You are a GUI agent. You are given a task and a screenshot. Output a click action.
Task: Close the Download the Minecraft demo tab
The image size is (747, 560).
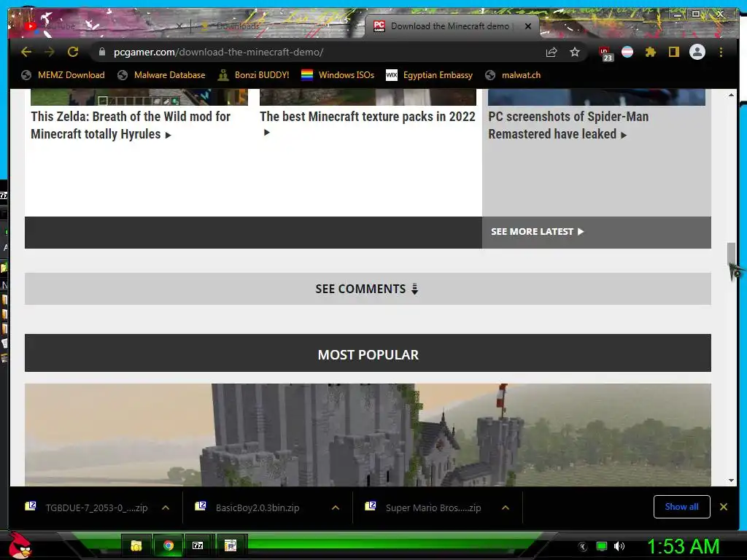point(528,26)
